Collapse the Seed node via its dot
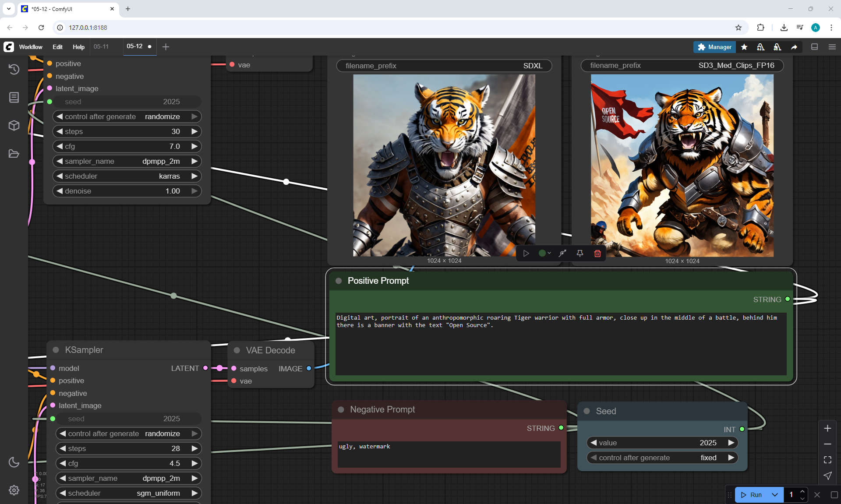841x504 pixels. pos(587,411)
